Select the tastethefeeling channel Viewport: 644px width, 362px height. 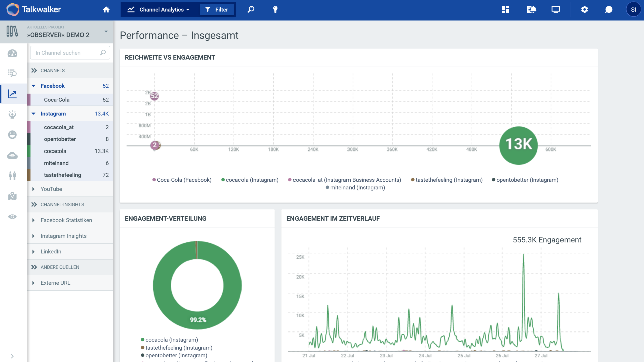coord(70,175)
